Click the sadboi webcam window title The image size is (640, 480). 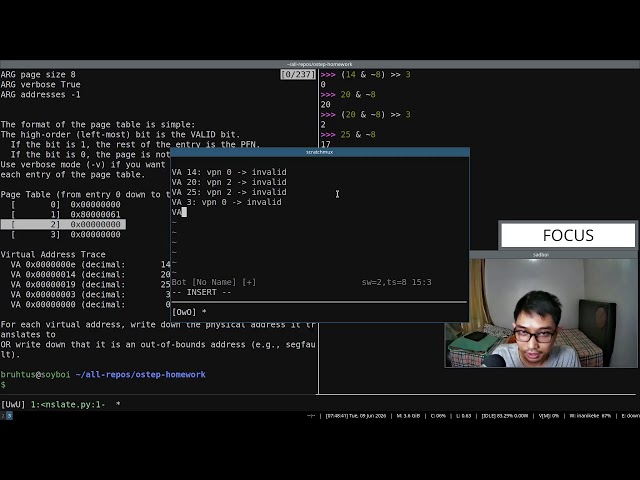541,255
